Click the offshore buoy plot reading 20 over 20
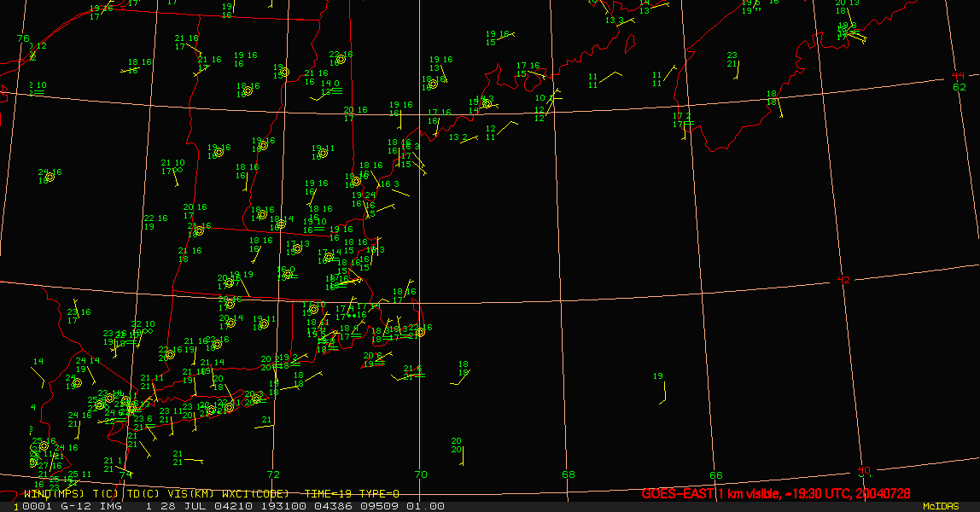Viewport: 980px width, 512px height. (457, 445)
